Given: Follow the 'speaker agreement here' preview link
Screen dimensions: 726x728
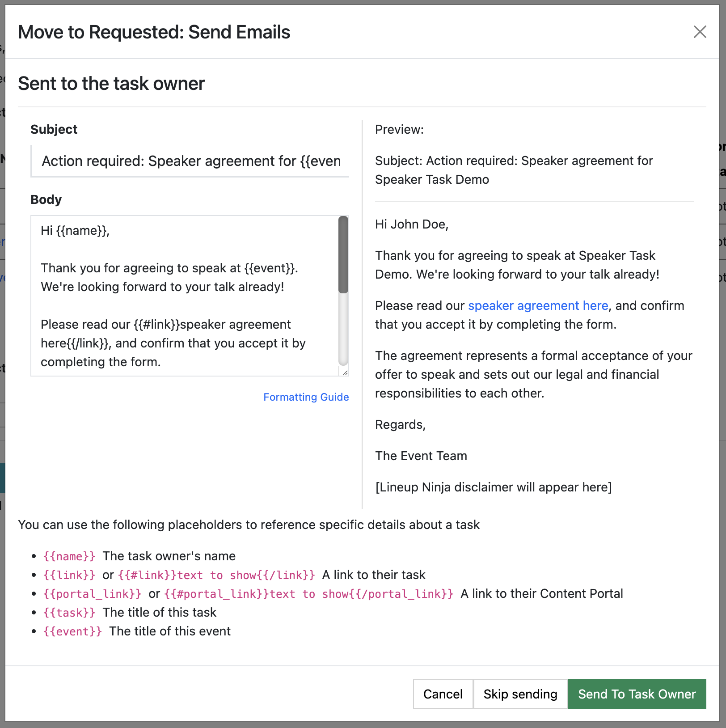Looking at the screenshot, I should point(538,305).
